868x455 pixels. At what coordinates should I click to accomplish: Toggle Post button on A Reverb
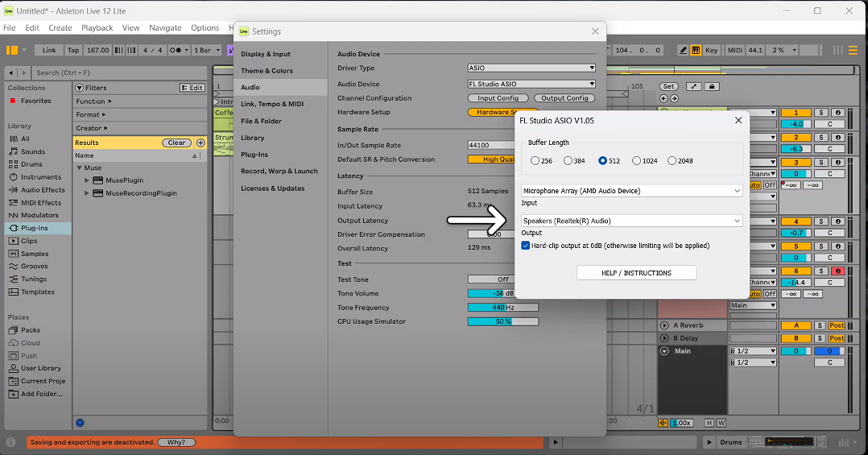click(x=837, y=325)
